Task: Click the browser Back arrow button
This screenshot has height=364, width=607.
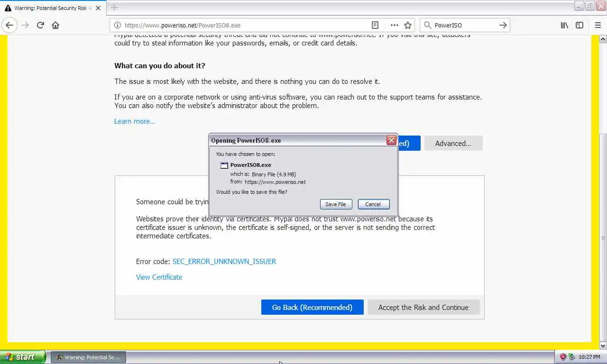Action: click(x=9, y=25)
